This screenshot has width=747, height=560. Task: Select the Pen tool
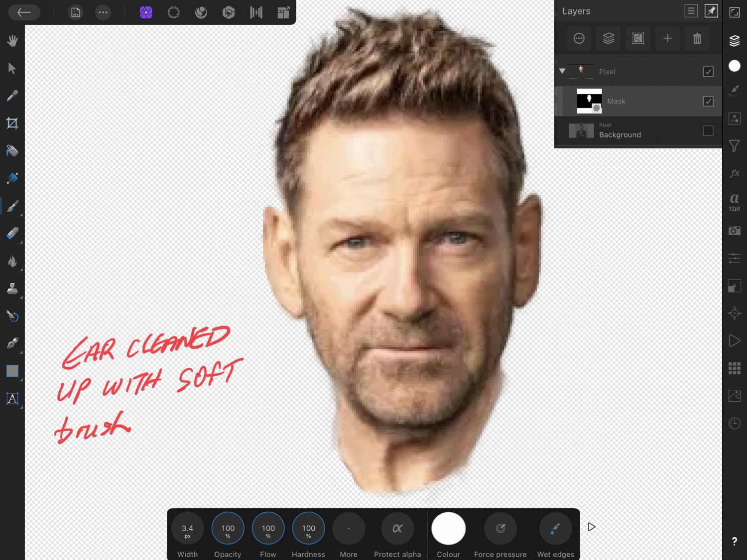point(12,343)
